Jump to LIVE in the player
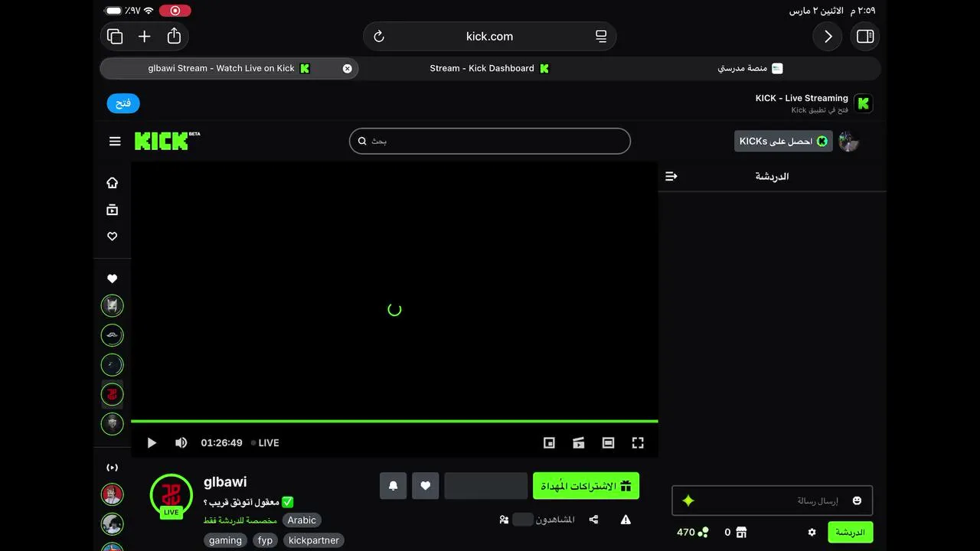This screenshot has width=980, height=551. [265, 442]
